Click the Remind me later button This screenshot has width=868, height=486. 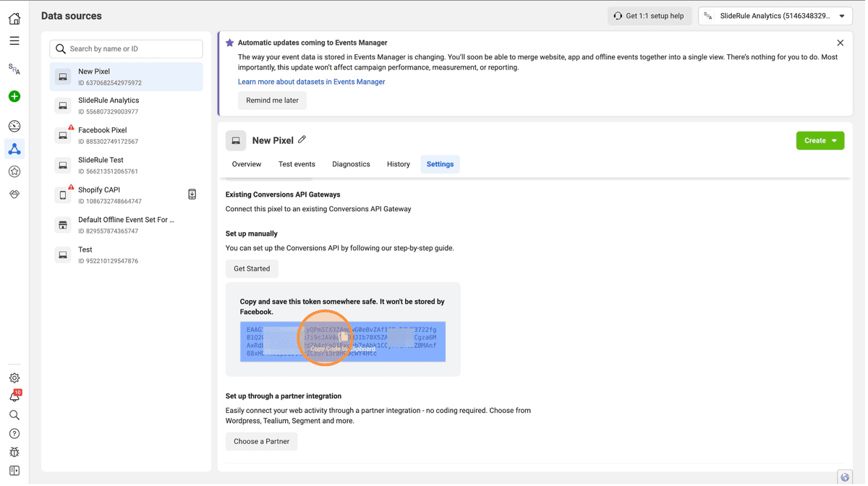point(273,101)
